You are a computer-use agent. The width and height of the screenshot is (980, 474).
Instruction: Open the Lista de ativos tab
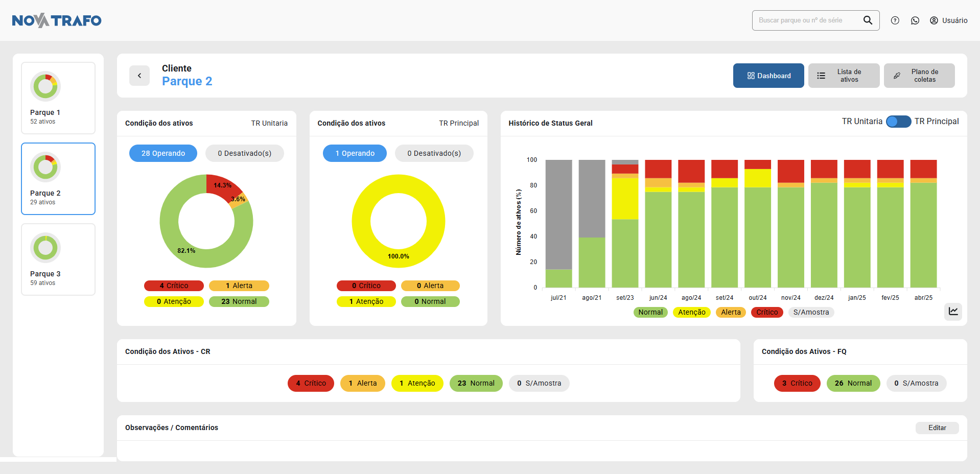[843, 76]
